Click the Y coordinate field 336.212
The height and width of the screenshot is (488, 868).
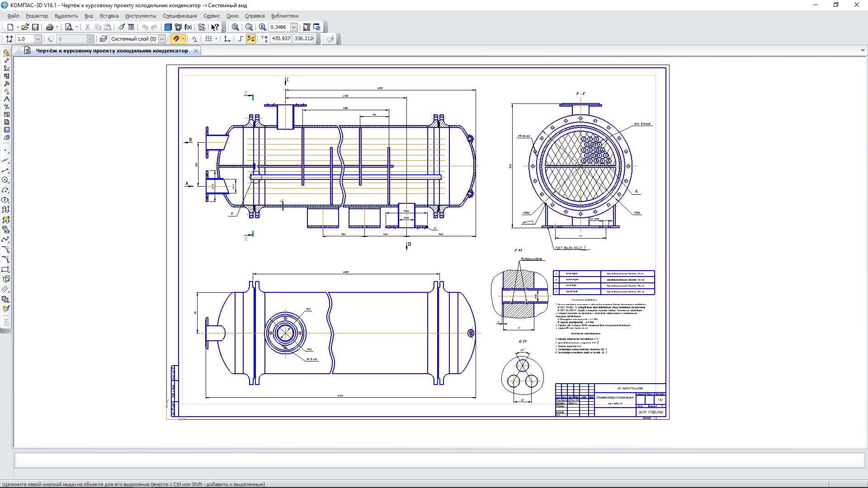pos(303,39)
